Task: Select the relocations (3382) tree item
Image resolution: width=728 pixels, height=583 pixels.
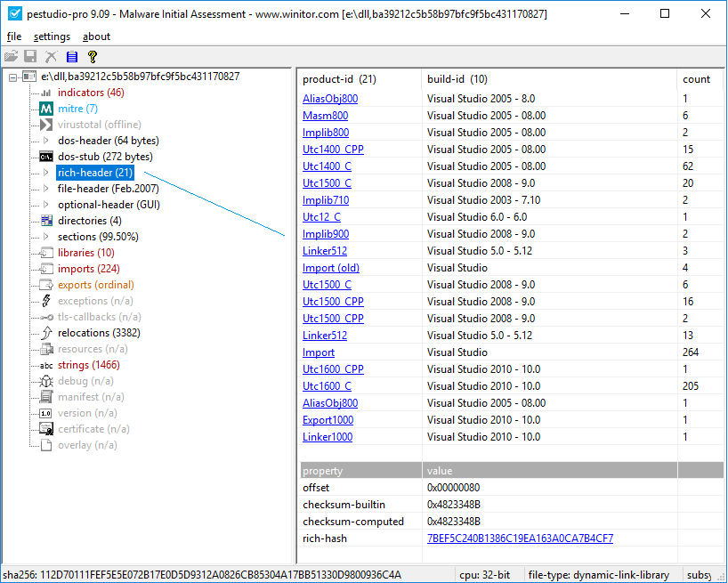Action: (99, 333)
